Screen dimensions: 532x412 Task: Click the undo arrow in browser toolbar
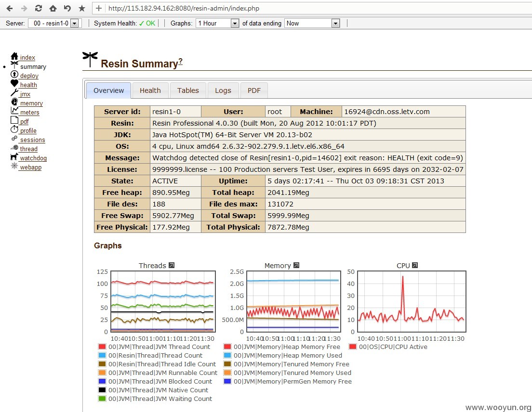[67, 9]
